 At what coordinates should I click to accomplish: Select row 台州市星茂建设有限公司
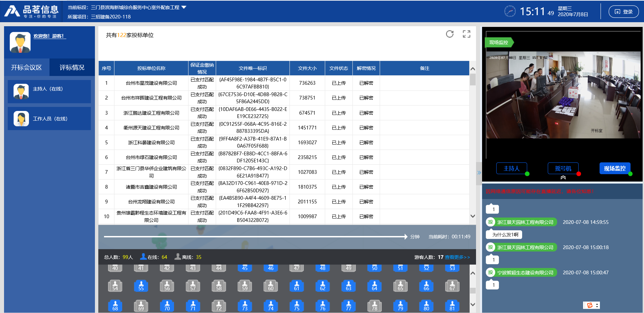pyautogui.click(x=284, y=83)
